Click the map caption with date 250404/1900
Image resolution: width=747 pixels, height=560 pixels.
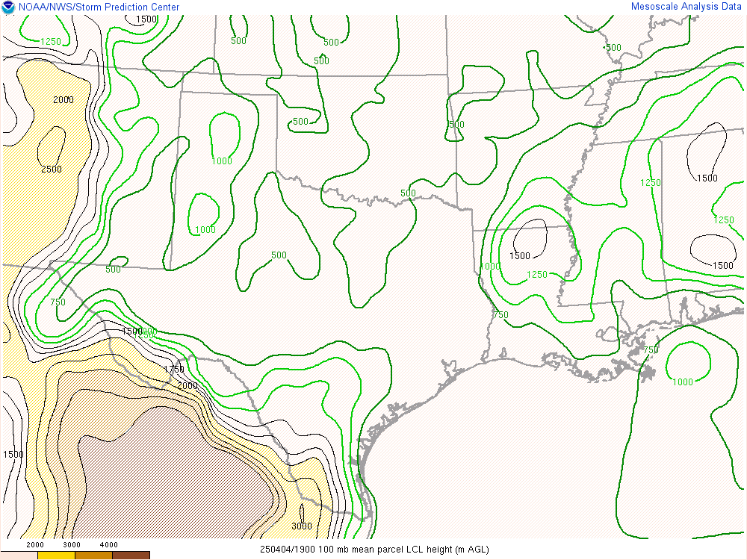[374, 550]
